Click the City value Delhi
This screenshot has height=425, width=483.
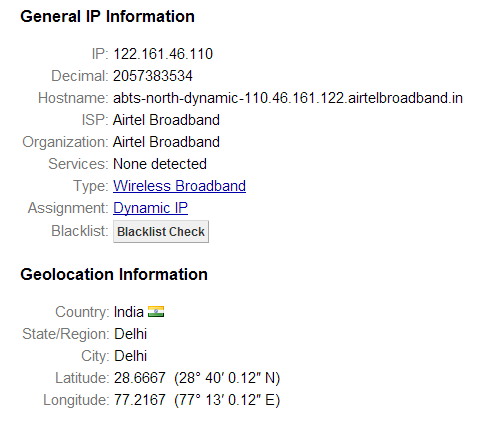(x=131, y=356)
